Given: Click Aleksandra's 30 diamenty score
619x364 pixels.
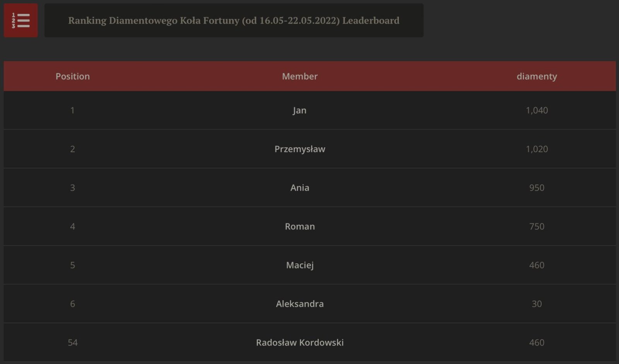Looking at the screenshot, I should [537, 304].
